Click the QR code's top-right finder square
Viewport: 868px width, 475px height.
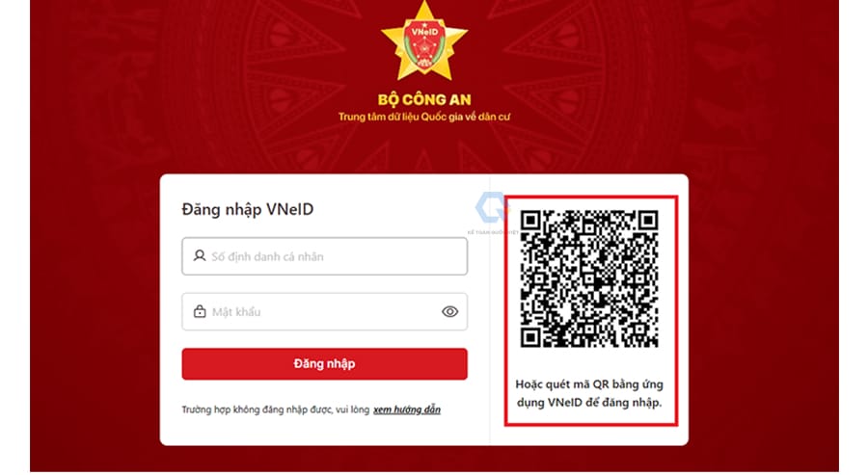point(648,220)
